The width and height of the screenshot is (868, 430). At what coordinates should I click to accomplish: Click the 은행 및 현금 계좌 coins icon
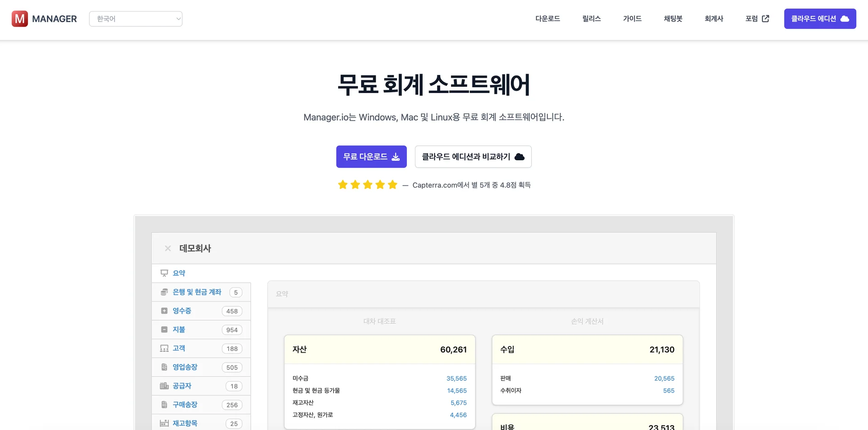(164, 292)
